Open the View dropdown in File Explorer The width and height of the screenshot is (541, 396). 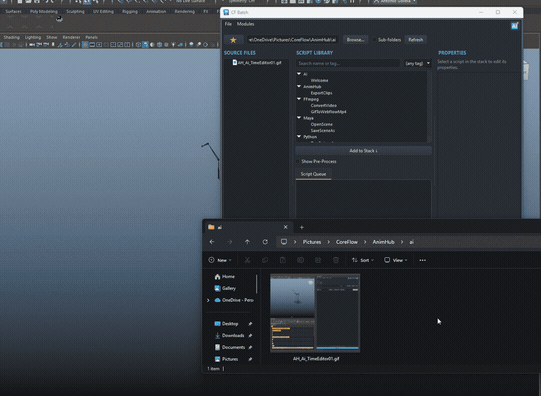click(x=396, y=260)
